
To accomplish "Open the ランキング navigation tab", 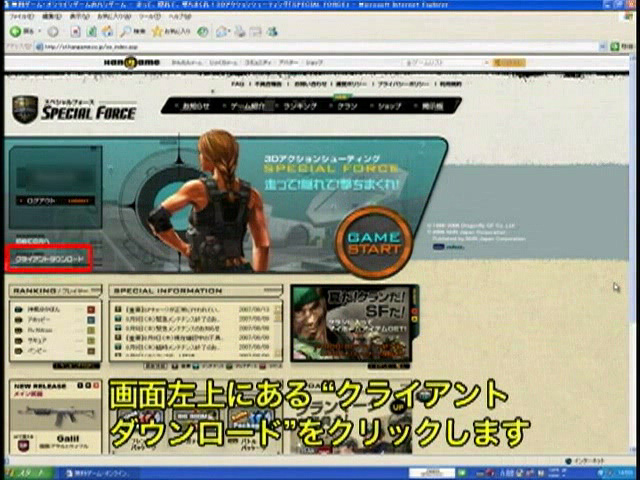I will [300, 106].
